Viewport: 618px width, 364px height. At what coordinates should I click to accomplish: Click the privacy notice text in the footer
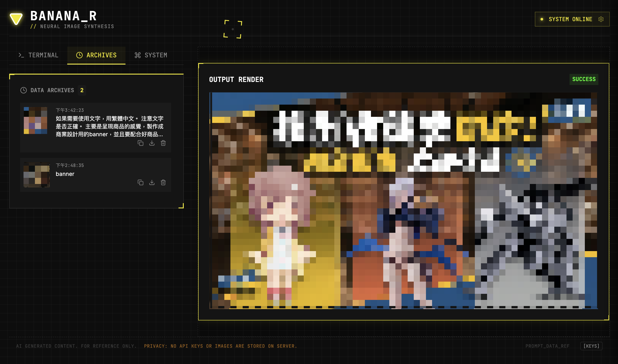[220, 346]
